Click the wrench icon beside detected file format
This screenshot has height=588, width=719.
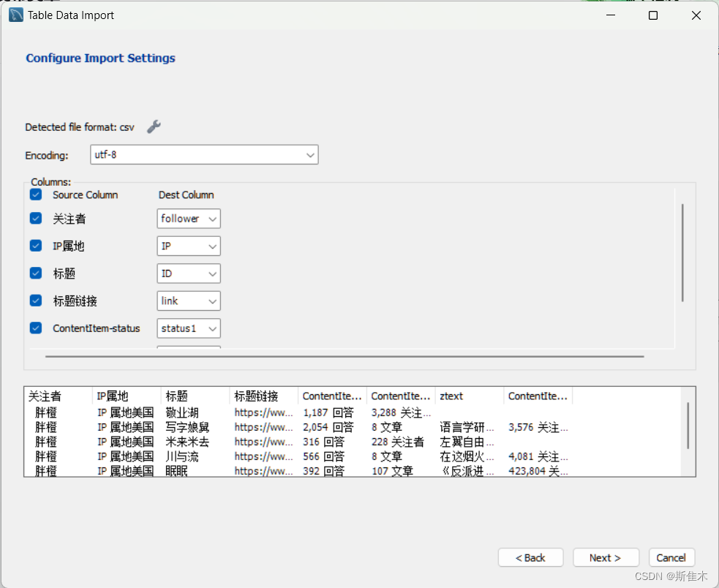154,126
